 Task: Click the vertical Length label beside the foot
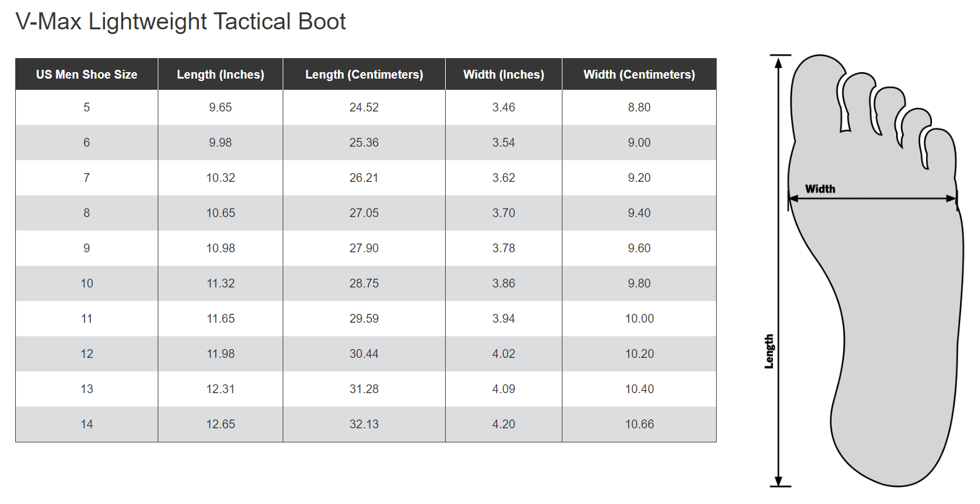pyautogui.click(x=769, y=351)
